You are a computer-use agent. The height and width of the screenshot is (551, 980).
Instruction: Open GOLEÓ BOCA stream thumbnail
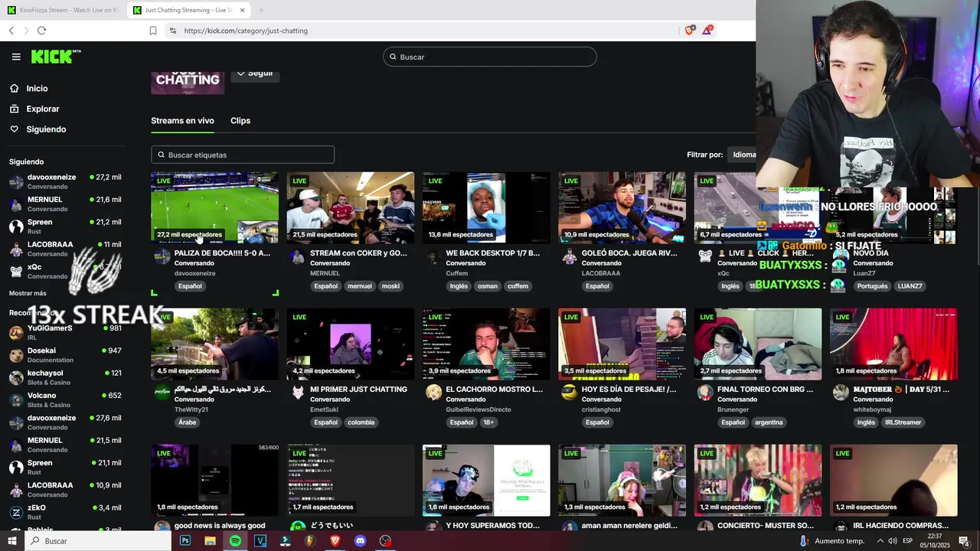click(622, 207)
